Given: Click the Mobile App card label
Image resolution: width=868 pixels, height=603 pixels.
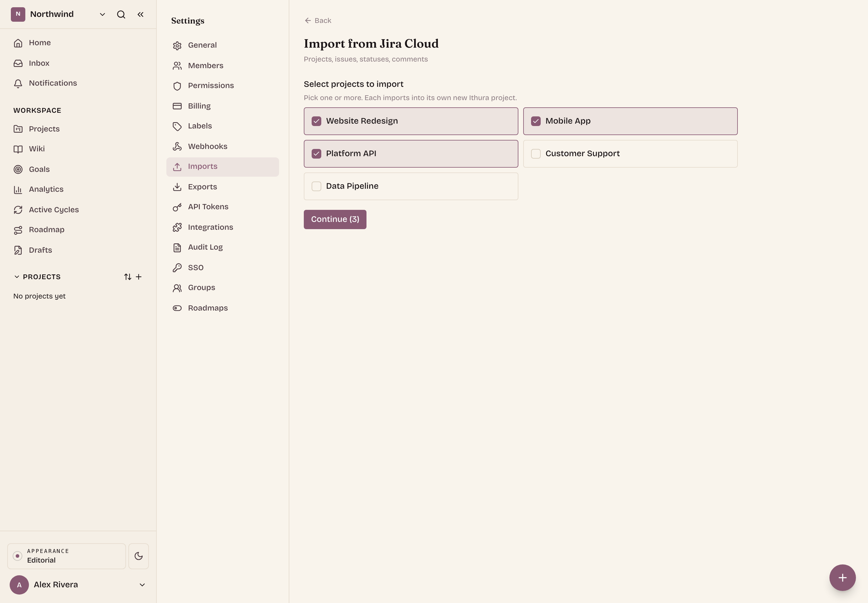Looking at the screenshot, I should 568,121.
